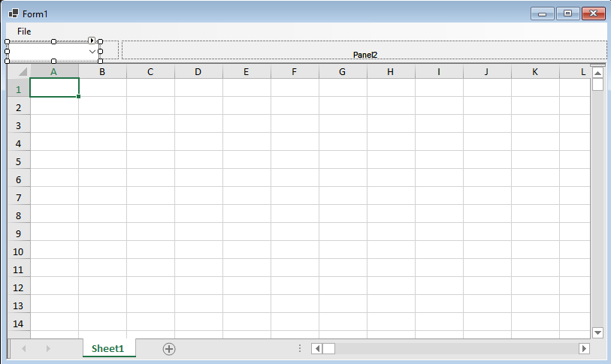
Task: Select the Panel2 container
Action: 364,50
